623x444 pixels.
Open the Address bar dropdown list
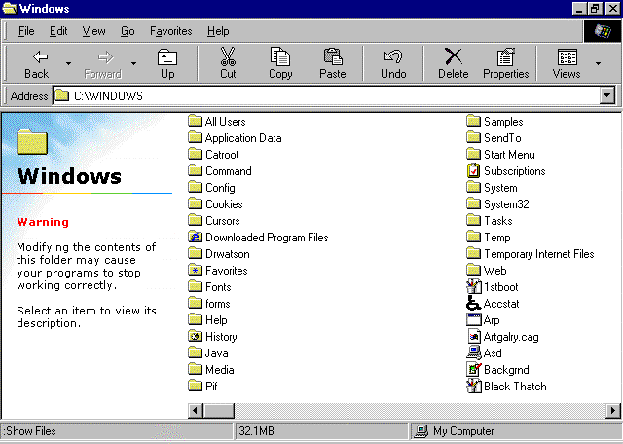606,96
